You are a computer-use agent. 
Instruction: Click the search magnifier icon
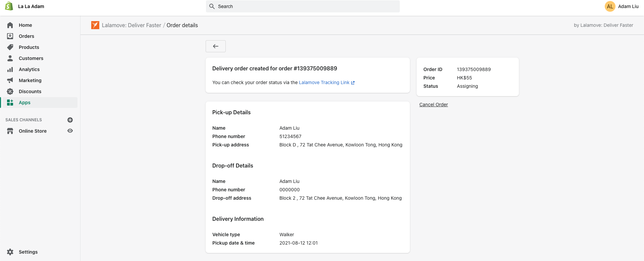pyautogui.click(x=212, y=6)
